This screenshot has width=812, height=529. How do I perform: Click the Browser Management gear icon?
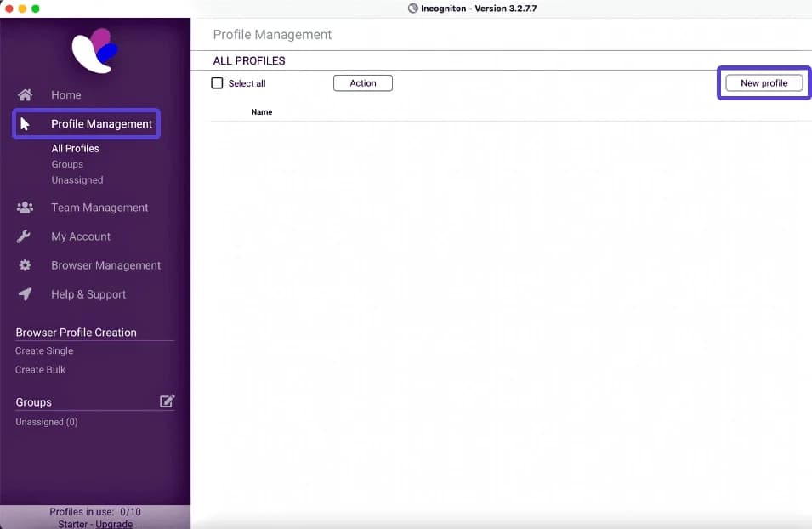(26, 265)
